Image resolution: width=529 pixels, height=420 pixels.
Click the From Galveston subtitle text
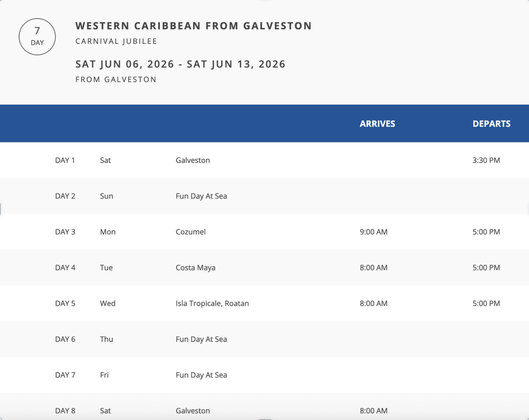pyautogui.click(x=116, y=79)
